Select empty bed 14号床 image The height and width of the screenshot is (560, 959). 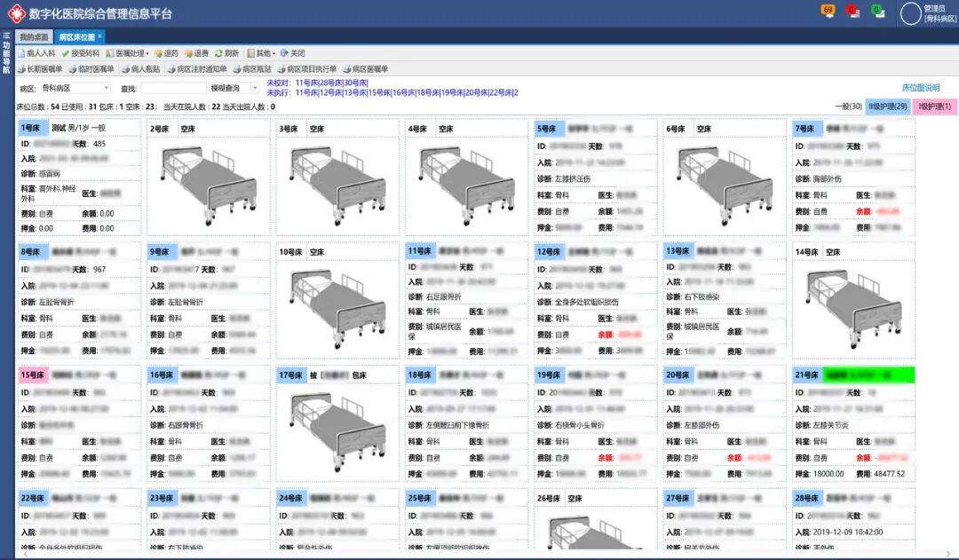(x=854, y=308)
